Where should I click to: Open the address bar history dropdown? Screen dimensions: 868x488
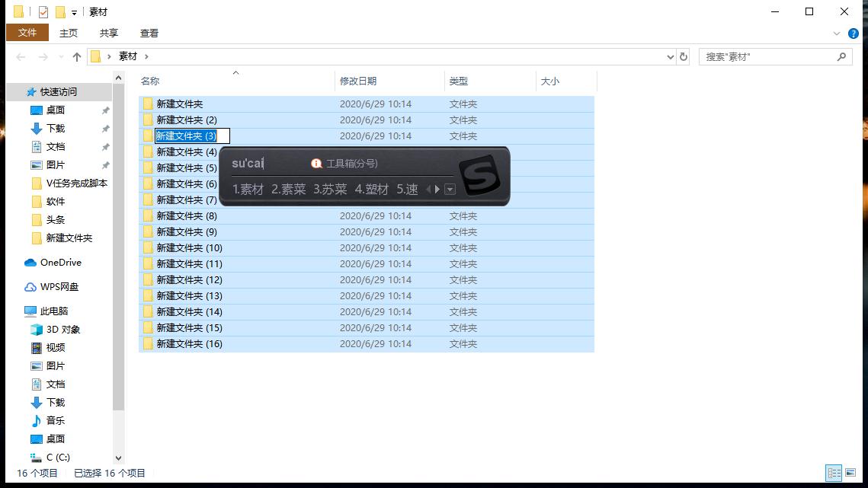(x=670, y=56)
